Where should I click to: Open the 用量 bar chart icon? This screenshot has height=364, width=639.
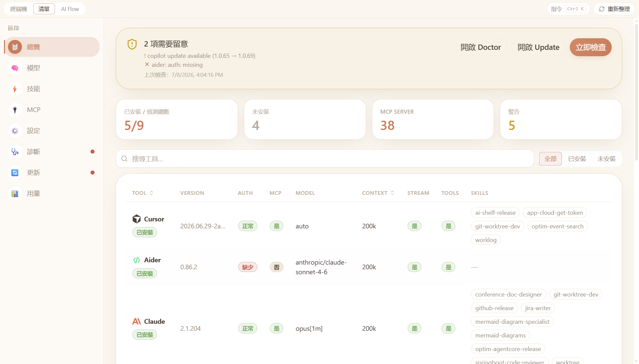tap(15, 193)
